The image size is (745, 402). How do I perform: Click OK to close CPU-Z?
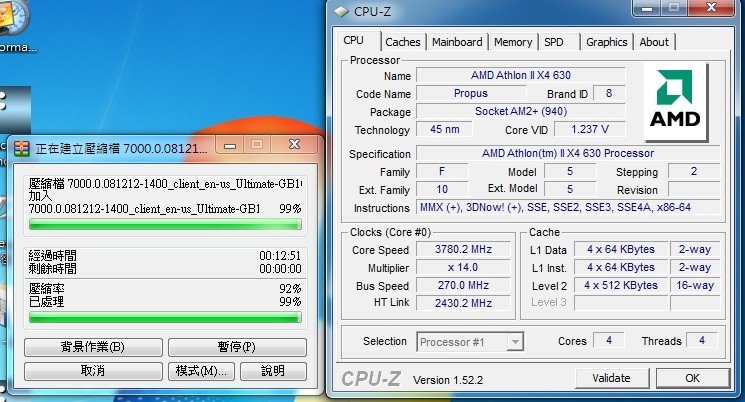click(x=693, y=378)
